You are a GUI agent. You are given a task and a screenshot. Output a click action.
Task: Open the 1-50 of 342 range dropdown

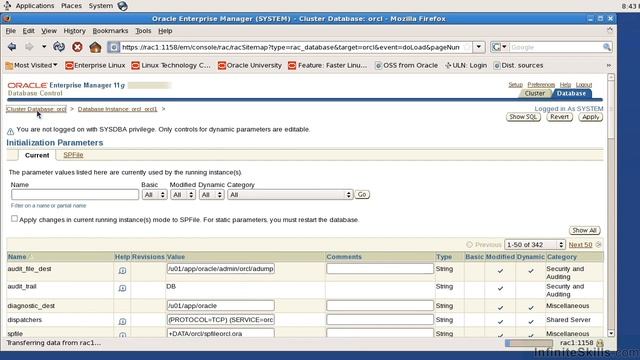(x=534, y=245)
